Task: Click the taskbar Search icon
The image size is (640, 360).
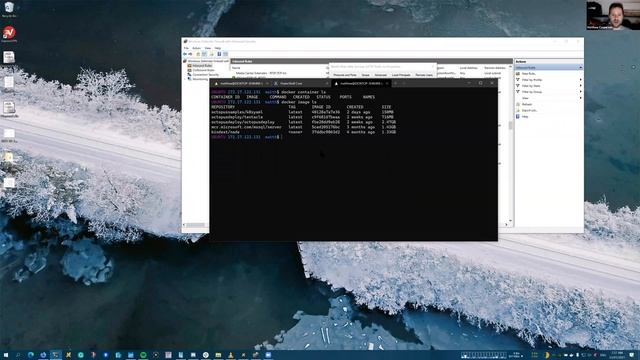Action: click(x=18, y=355)
